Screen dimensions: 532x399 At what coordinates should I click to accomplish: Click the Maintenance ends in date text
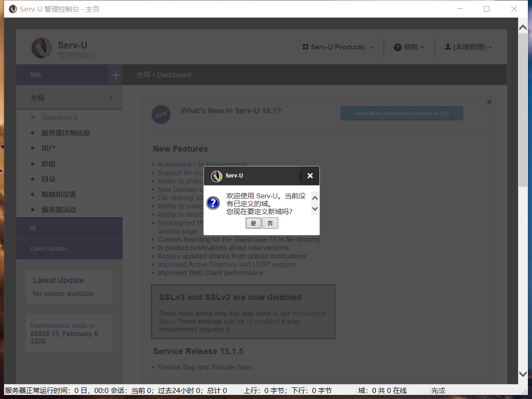[x=65, y=338]
